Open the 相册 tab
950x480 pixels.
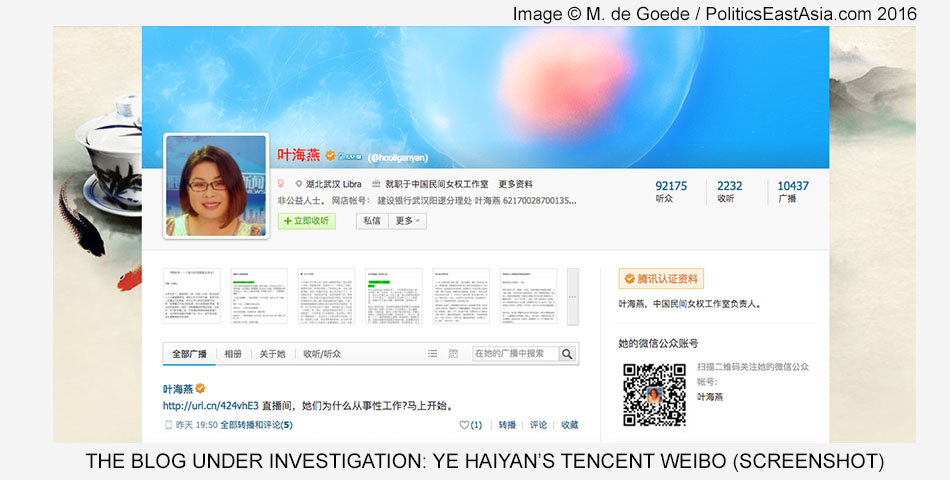[233, 354]
